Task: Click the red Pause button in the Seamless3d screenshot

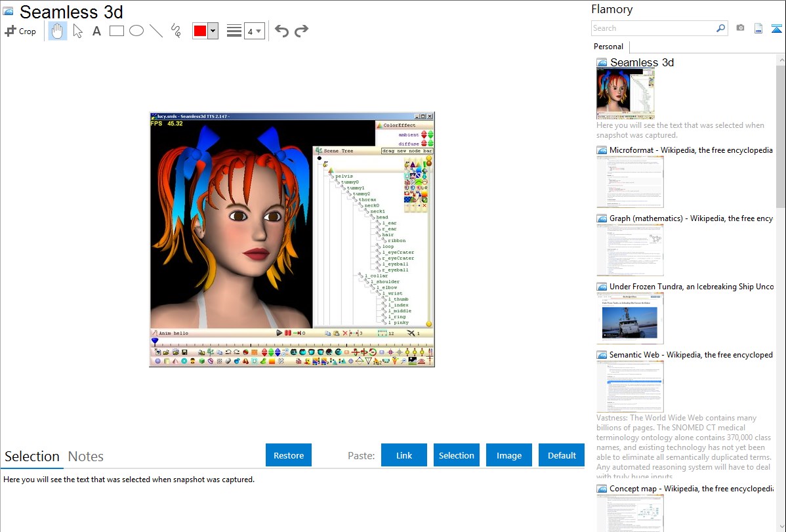Action: click(x=288, y=333)
